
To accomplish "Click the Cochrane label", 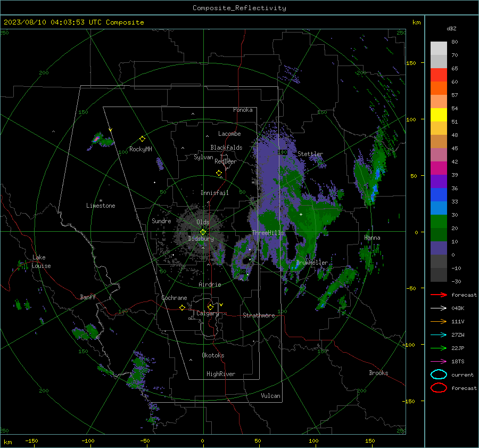I will [174, 298].
